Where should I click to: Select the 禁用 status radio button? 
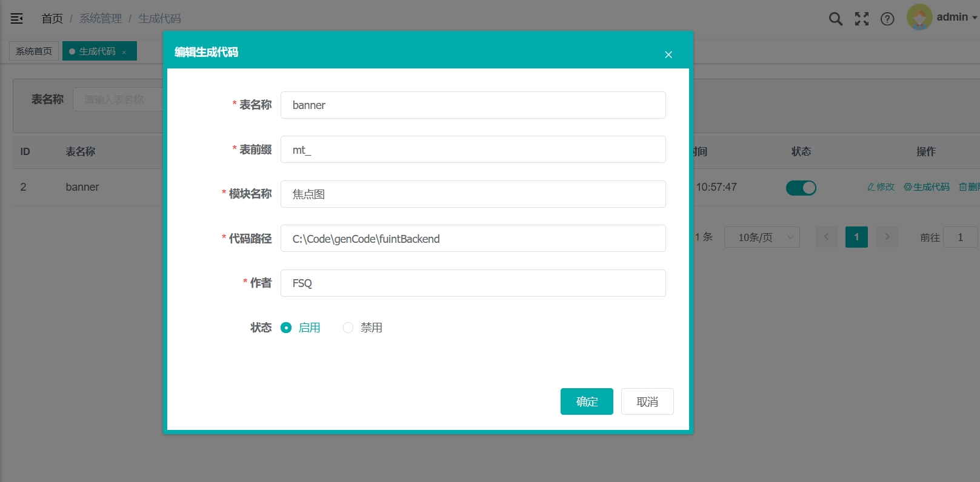click(x=348, y=328)
